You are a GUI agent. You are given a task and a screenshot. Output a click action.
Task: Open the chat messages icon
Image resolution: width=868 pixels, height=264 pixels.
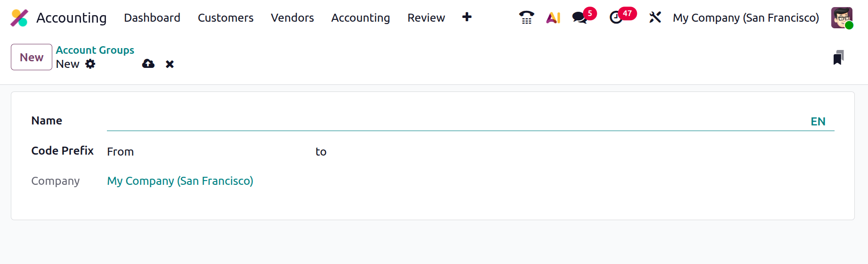pos(580,18)
